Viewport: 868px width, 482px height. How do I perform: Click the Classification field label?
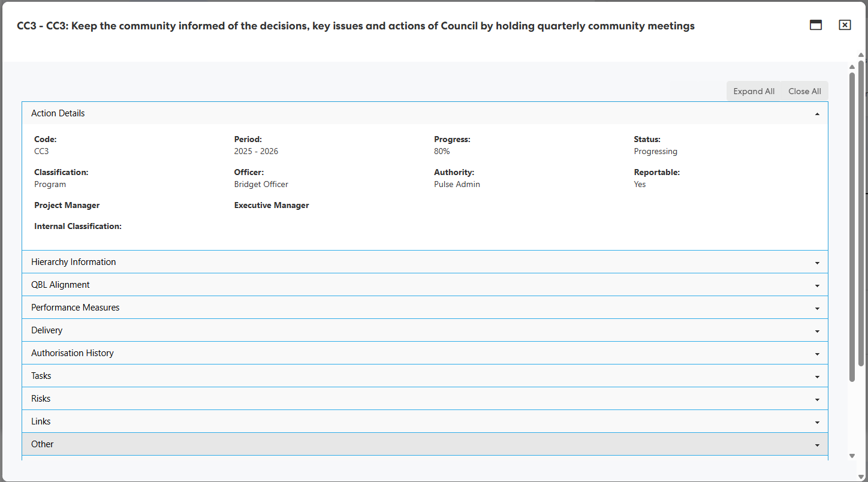point(61,172)
